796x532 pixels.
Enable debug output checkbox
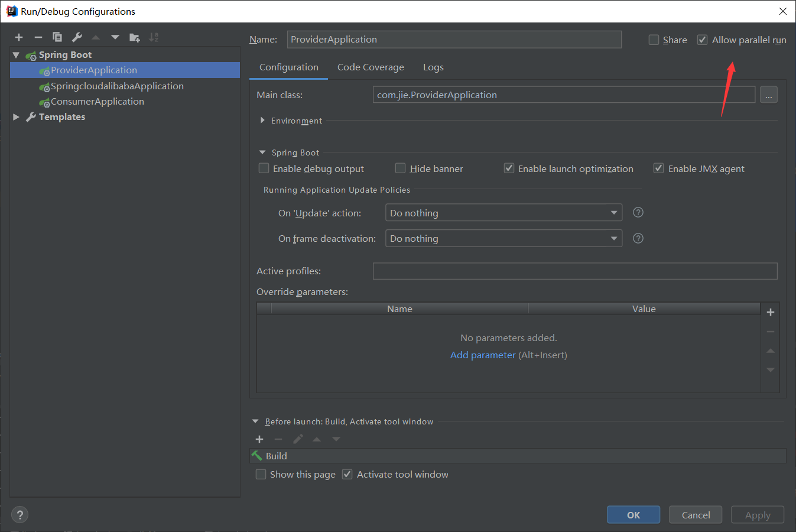264,168
